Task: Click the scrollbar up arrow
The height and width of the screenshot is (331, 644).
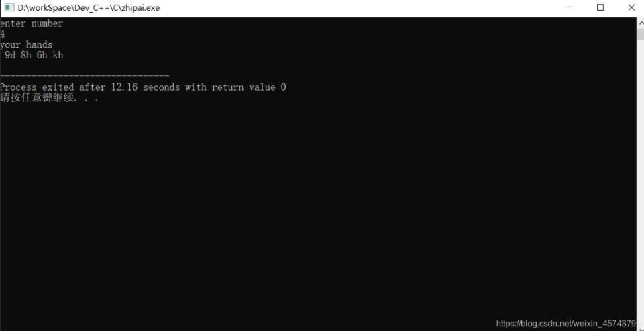Action: (x=640, y=23)
